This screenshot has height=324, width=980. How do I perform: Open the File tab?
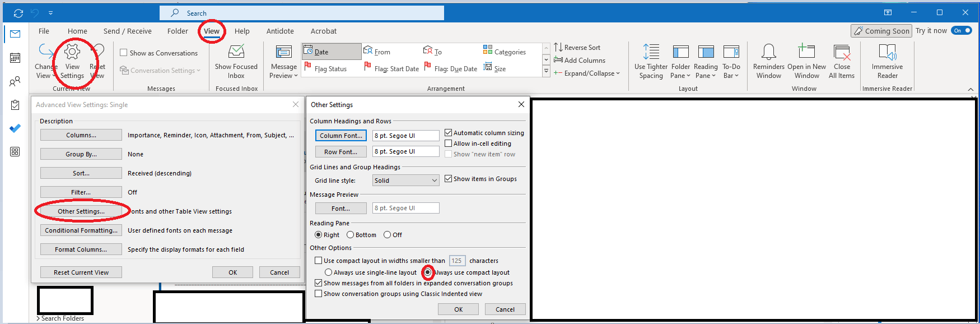click(44, 31)
